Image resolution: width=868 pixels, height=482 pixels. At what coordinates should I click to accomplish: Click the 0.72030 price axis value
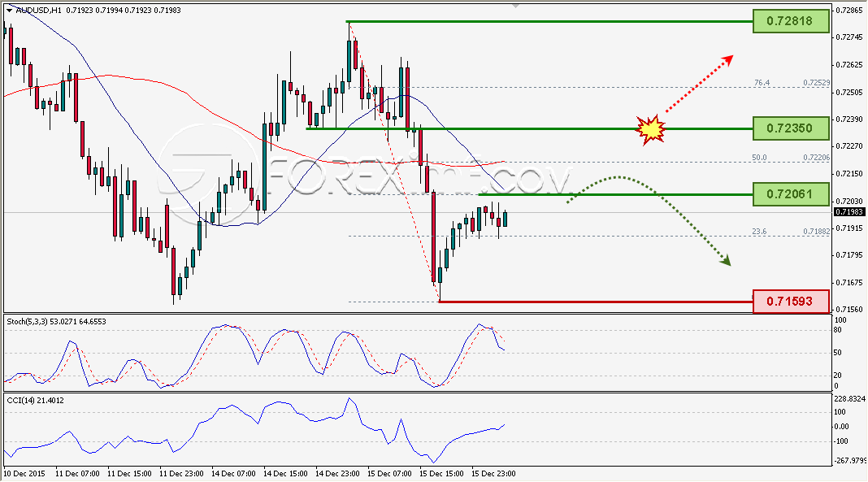pyautogui.click(x=850, y=201)
